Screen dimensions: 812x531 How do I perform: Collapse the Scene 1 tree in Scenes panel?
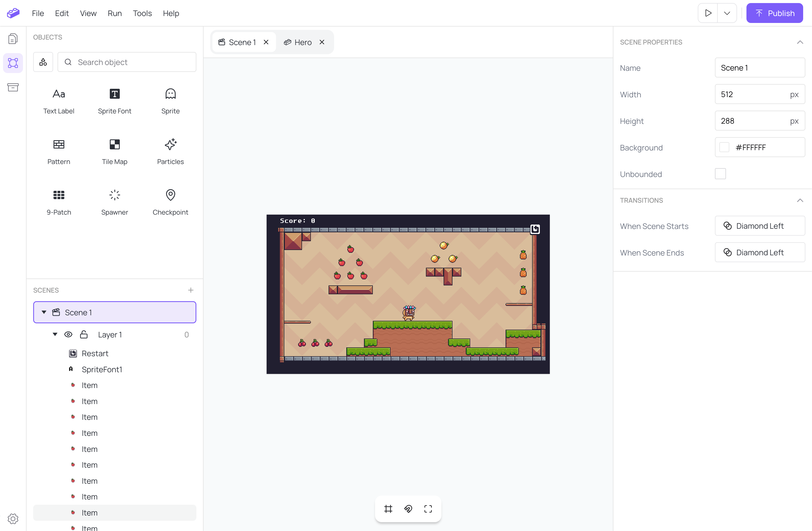coord(44,312)
